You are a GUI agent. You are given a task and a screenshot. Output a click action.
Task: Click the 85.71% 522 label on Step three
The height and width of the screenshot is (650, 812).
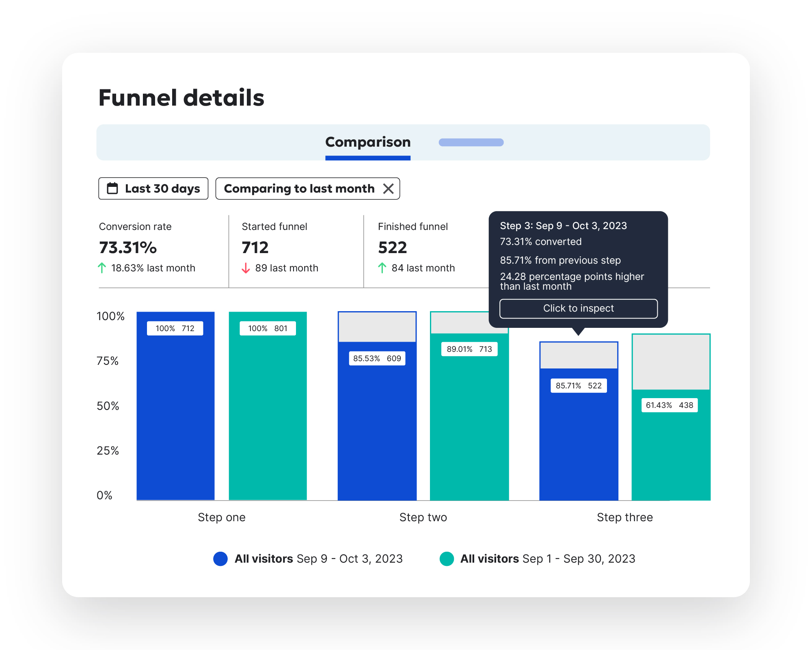578,385
